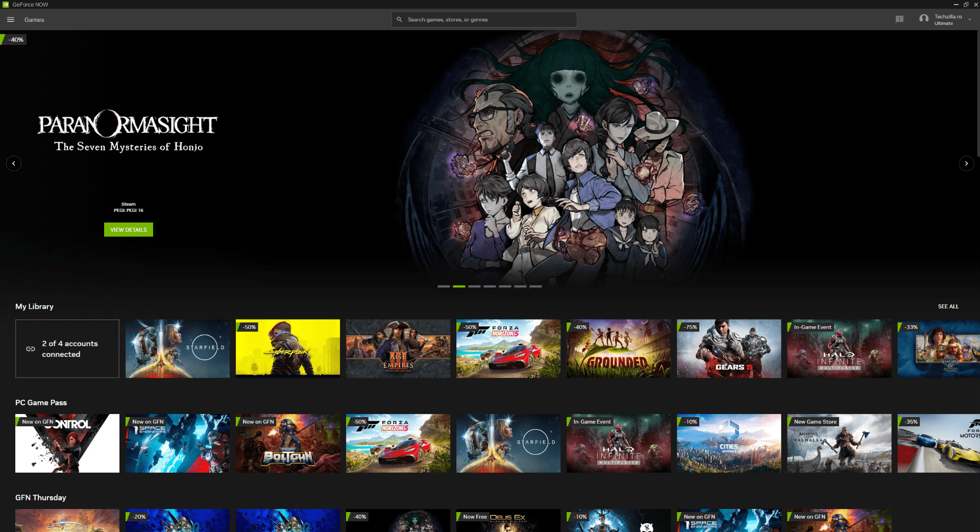Open Space Engineers in PC Game Pass

pyautogui.click(x=178, y=443)
